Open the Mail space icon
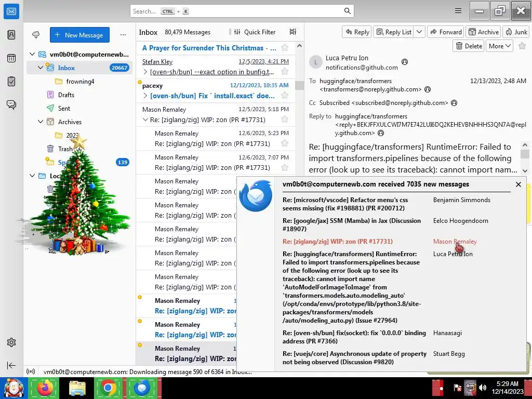The width and height of the screenshot is (532, 399). 11,11
